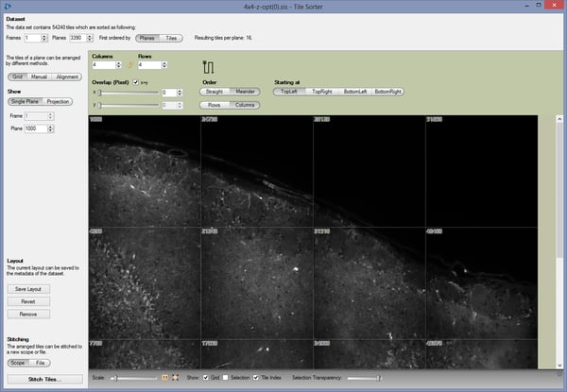Viewport: 567px width, 392px height.
Task: Choose Alignment arrangement method
Action: tap(67, 77)
